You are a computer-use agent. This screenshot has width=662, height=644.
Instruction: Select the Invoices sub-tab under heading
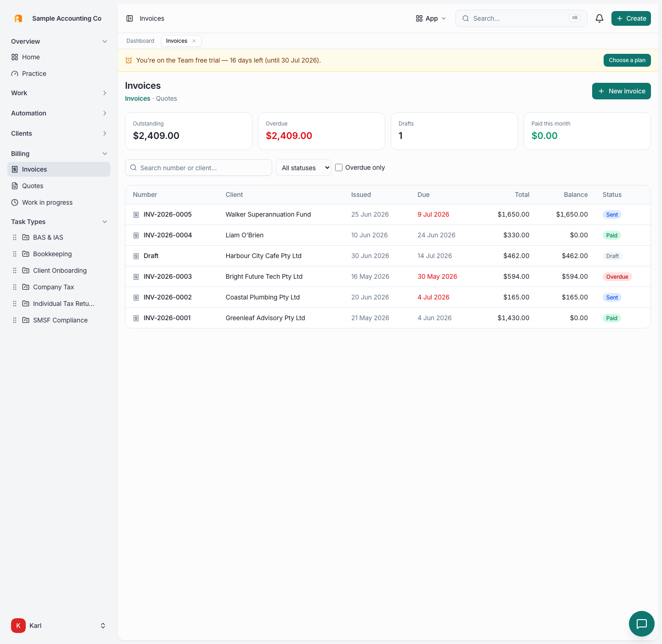[x=137, y=98]
